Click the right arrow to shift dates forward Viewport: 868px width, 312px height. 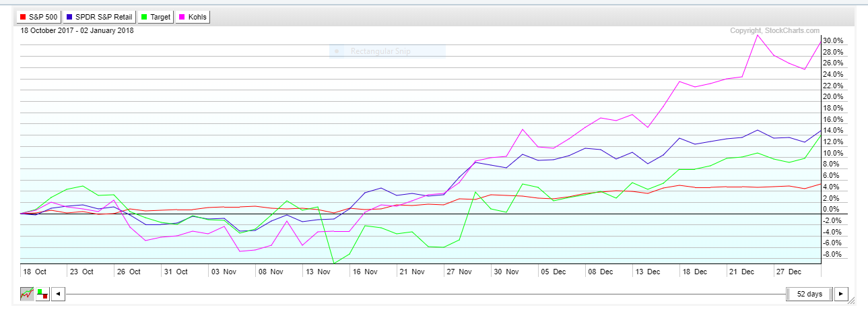(x=841, y=294)
